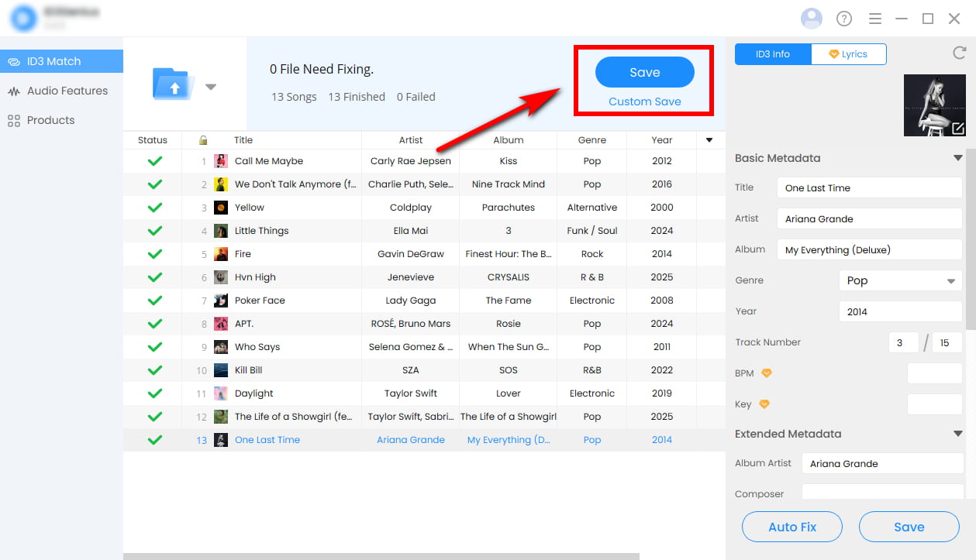Click the Album Artist input field
976x560 pixels.
[x=882, y=463]
